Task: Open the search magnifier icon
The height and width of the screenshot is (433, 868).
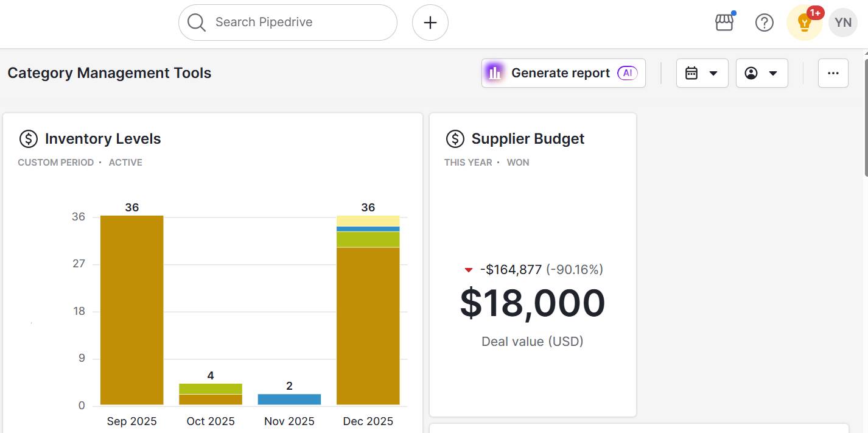Action: point(196,22)
